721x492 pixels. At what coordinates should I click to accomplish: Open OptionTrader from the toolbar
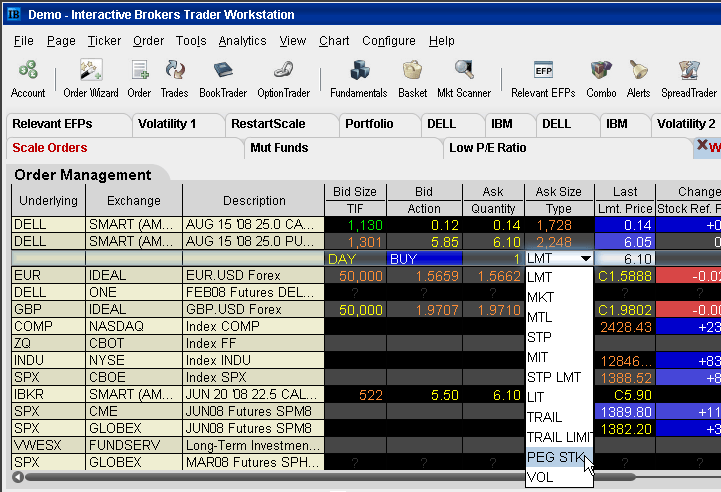[284, 79]
